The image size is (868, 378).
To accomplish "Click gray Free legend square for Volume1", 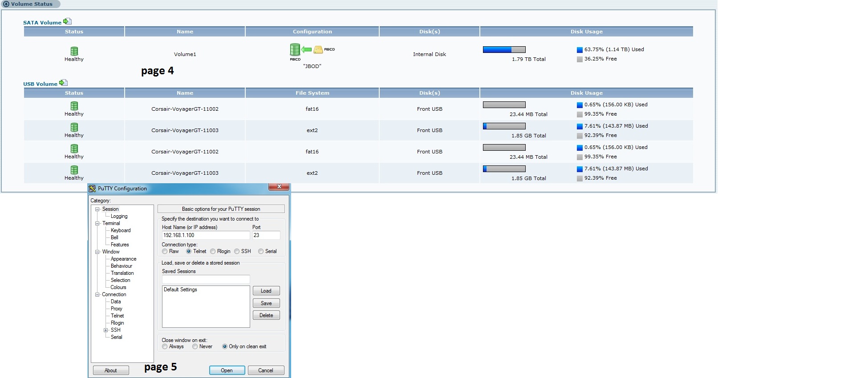I will point(580,59).
